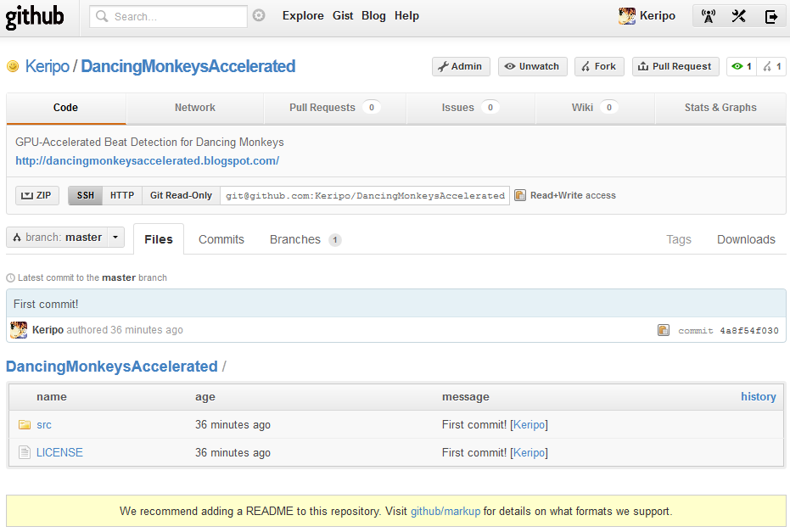Switch to the Issues tab
The width and height of the screenshot is (790, 532).
pyautogui.click(x=470, y=108)
